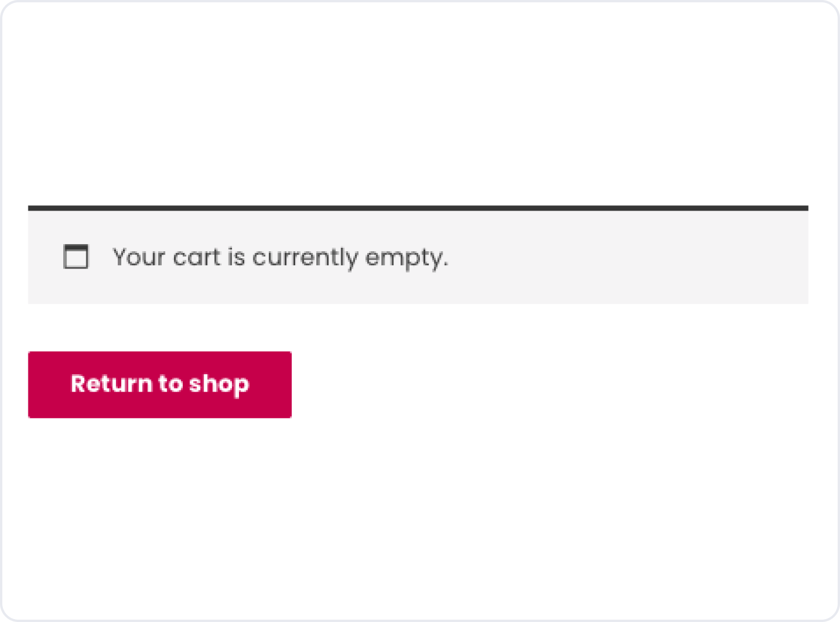Click the word "empty." in the notice

(x=407, y=258)
